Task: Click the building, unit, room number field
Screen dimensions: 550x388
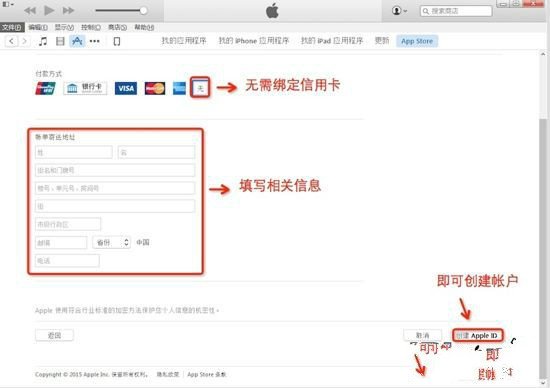Action: tap(115, 188)
